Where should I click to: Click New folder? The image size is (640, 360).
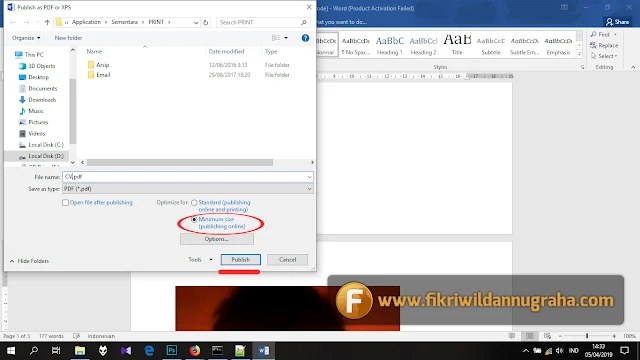tap(68, 38)
